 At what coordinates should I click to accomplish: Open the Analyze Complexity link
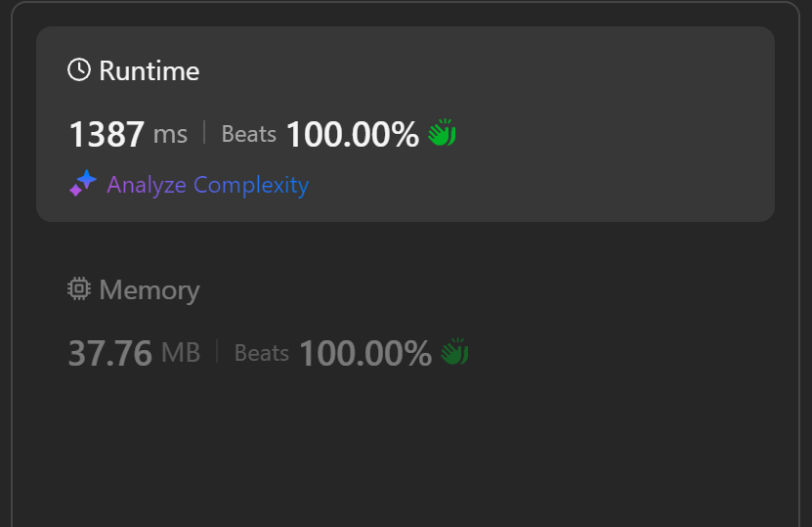coord(207,185)
